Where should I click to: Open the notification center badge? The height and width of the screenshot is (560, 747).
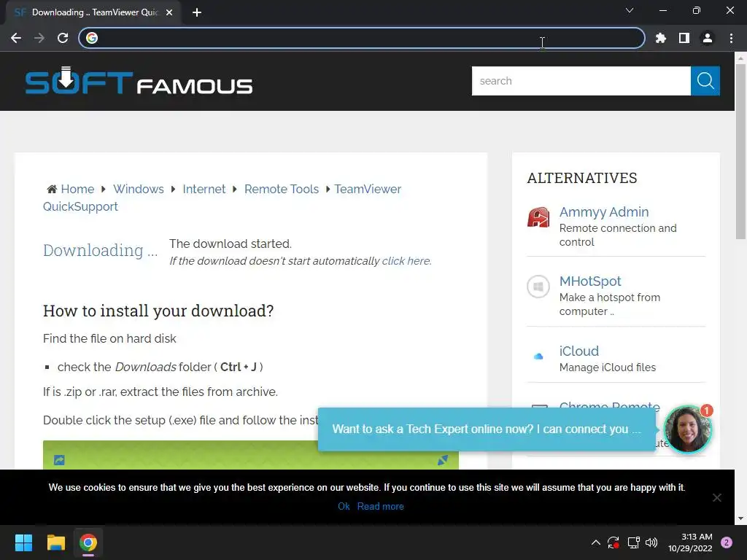point(727,542)
